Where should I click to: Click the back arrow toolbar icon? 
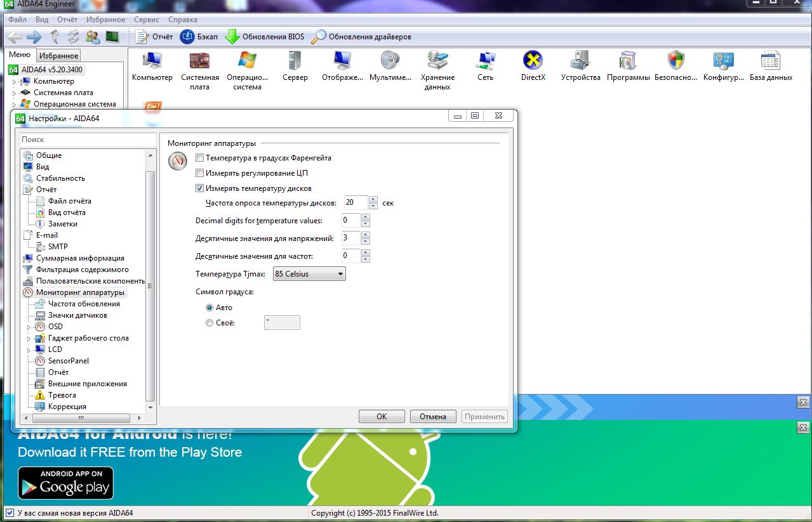(15, 37)
